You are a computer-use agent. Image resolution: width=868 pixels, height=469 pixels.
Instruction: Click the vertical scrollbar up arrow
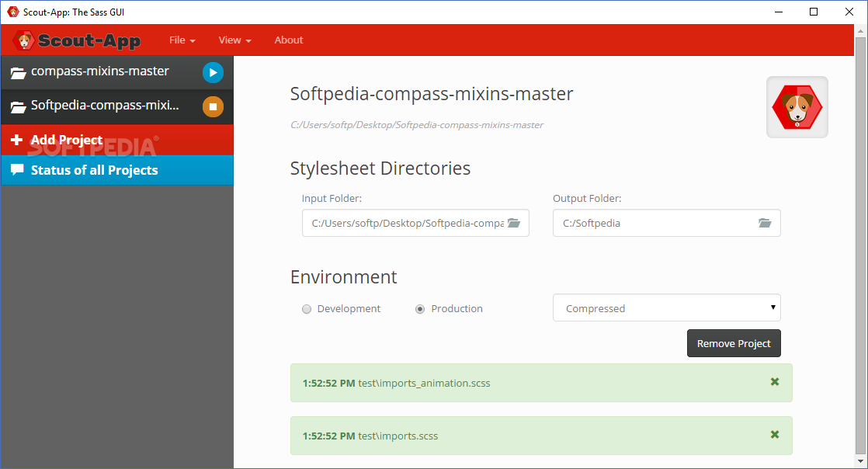point(860,31)
